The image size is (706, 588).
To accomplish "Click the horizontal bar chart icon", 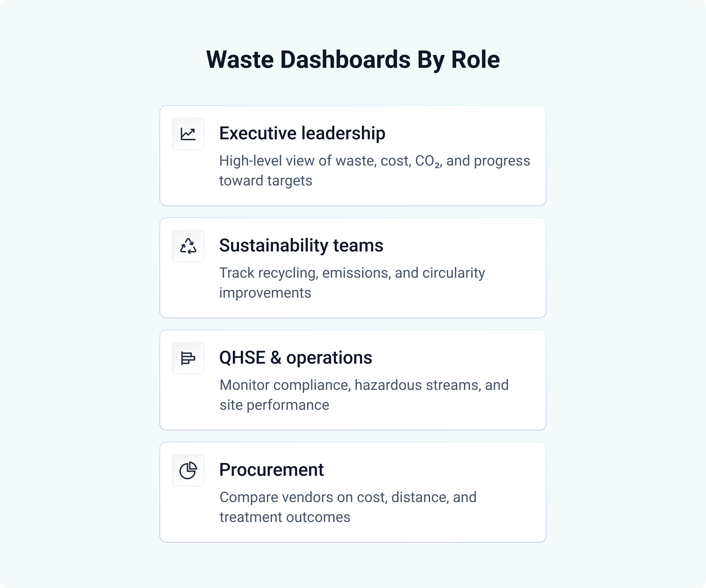I will [x=188, y=358].
